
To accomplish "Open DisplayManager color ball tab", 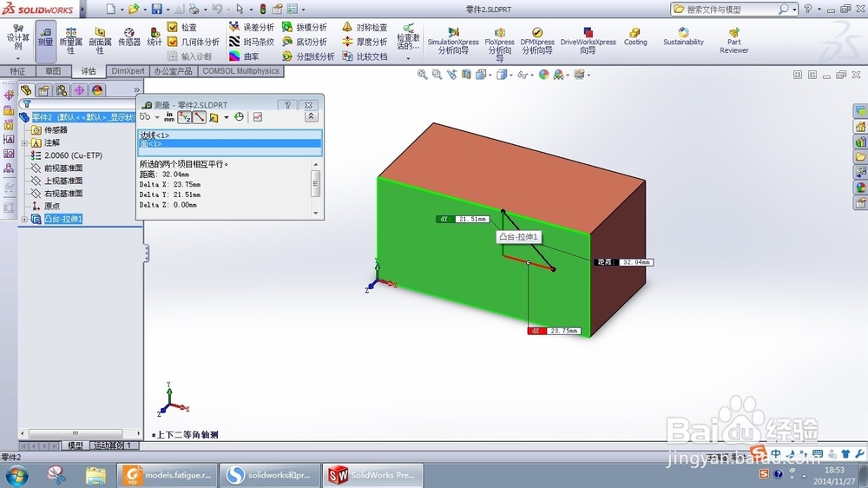I will (97, 90).
